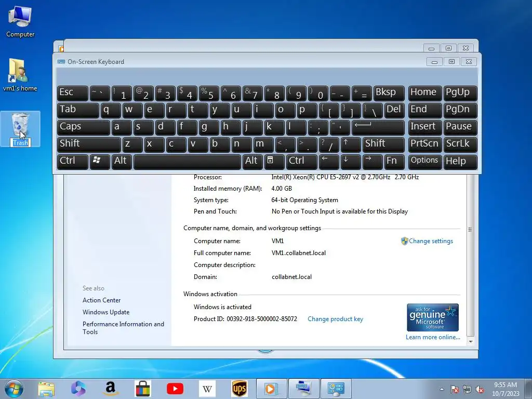Toggle the right Alt key
This screenshot has width=532, height=399.
[252, 162]
